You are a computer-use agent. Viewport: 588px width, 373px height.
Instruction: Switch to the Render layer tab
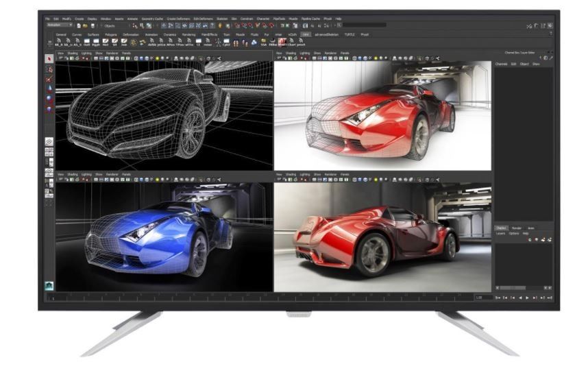tap(517, 228)
